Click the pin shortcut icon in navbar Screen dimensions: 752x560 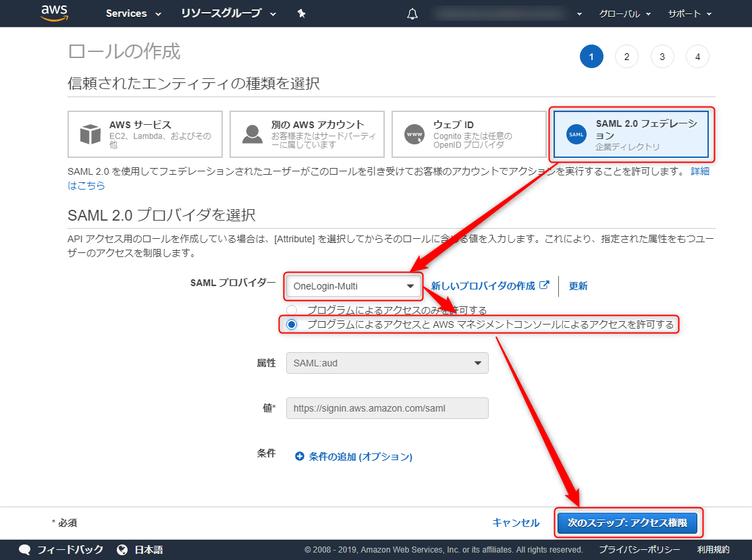click(301, 13)
